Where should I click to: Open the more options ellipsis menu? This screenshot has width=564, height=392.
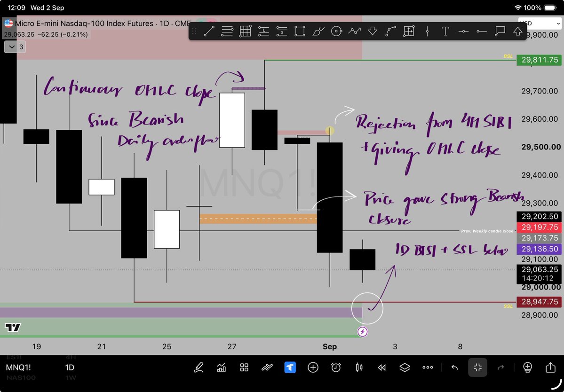click(428, 367)
